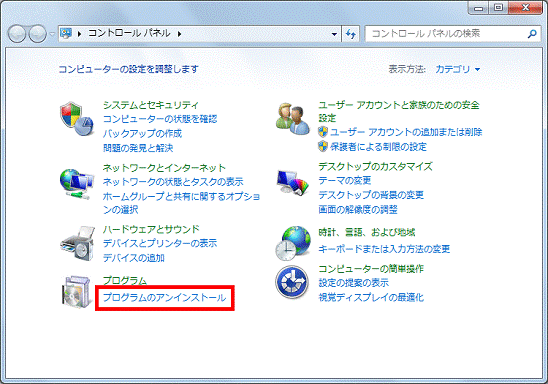Click the refresh arrows button by address bar
The width and height of the screenshot is (548, 384).
coord(351,34)
